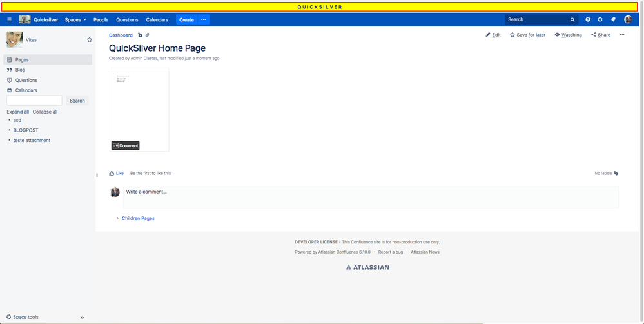
Task: Click the search magnifier icon
Action: tap(572, 20)
